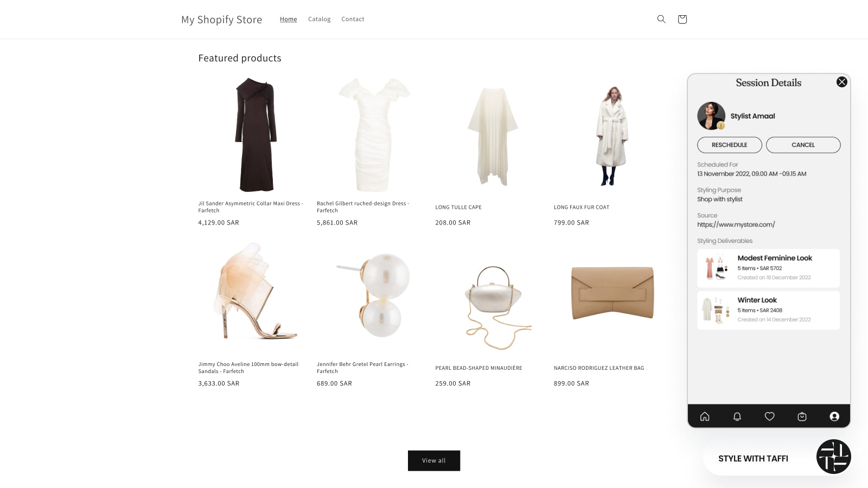868x488 pixels.
Task: Click the Stylist Amaal name
Action: point(752,116)
